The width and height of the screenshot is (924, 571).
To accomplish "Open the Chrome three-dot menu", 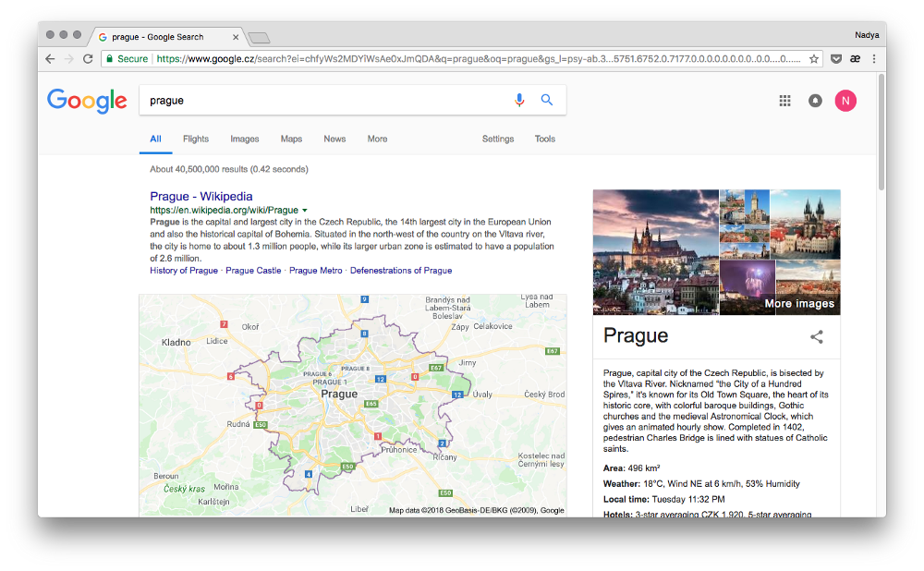I will pyautogui.click(x=874, y=59).
